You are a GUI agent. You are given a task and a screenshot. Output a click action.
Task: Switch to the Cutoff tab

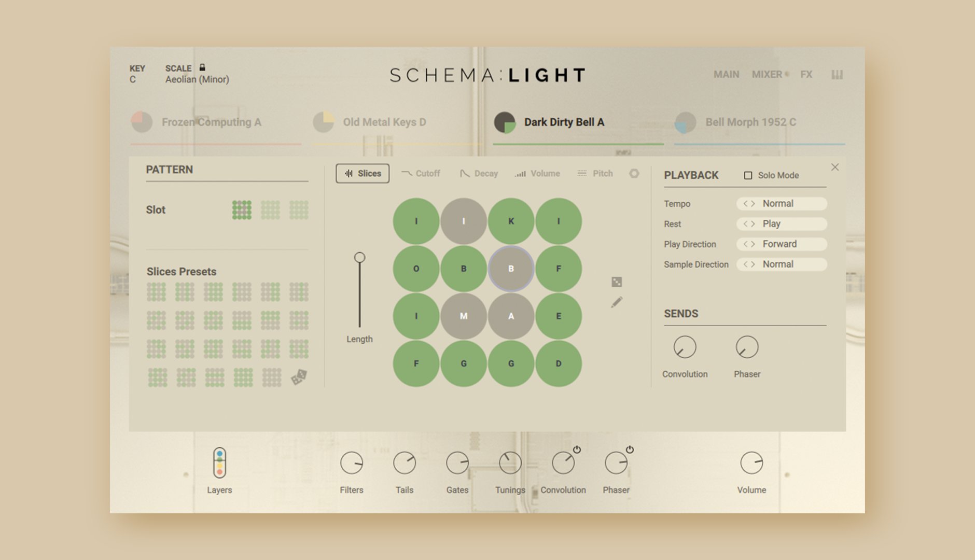click(421, 174)
